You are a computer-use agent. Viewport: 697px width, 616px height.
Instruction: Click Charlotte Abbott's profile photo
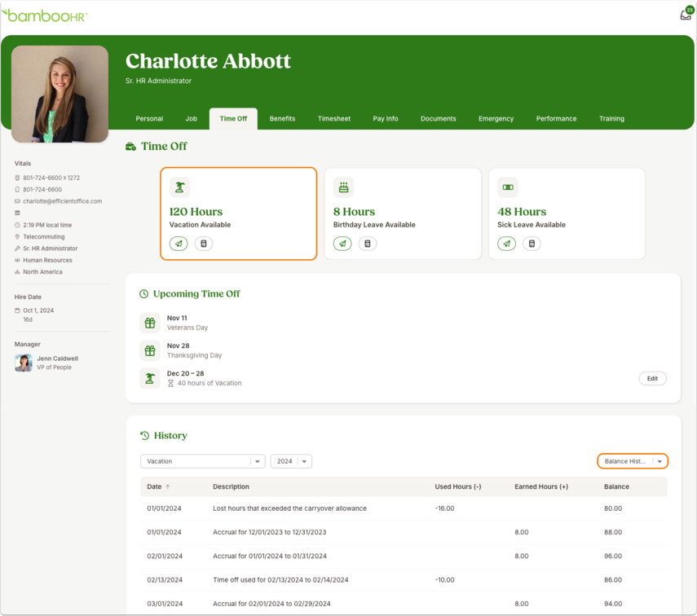click(x=60, y=94)
